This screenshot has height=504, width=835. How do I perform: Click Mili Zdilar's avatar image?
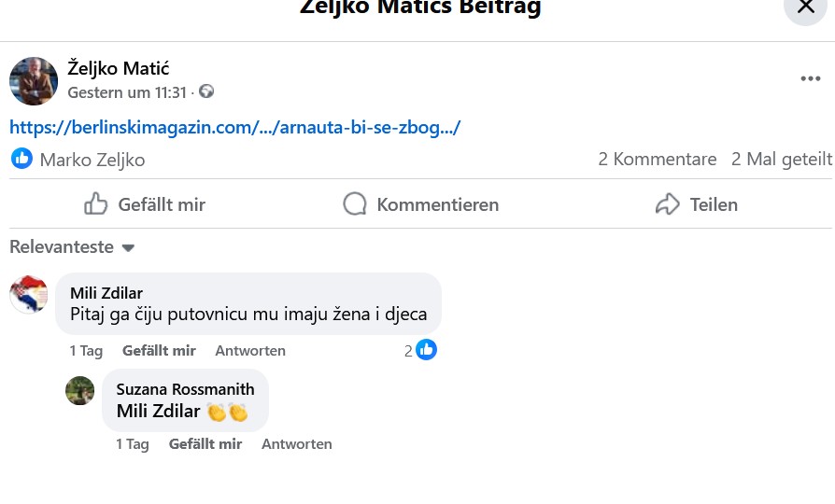(x=28, y=295)
